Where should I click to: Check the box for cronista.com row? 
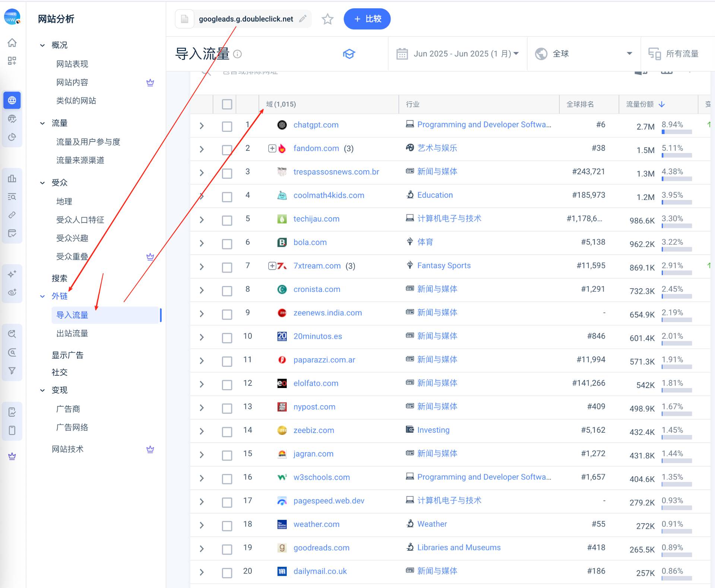(x=227, y=290)
